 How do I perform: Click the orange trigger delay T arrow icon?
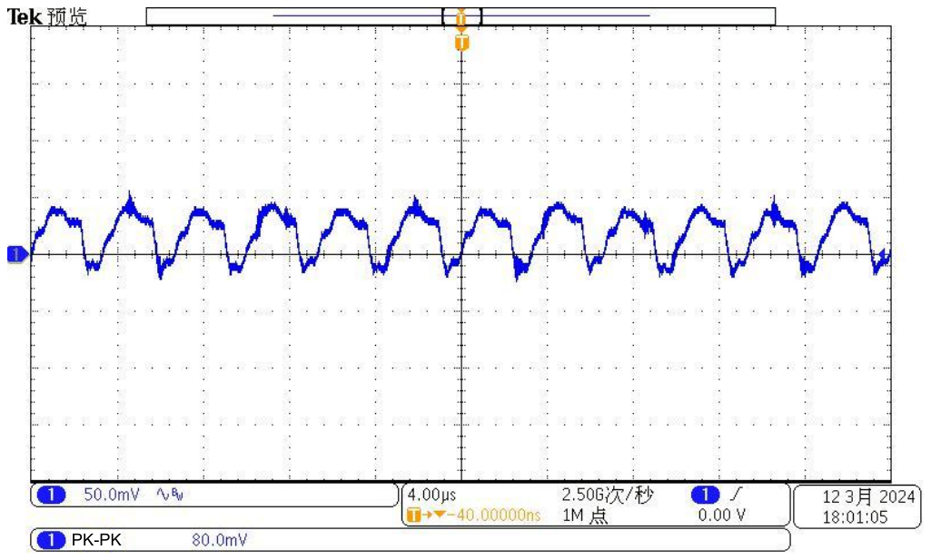[x=425, y=515]
